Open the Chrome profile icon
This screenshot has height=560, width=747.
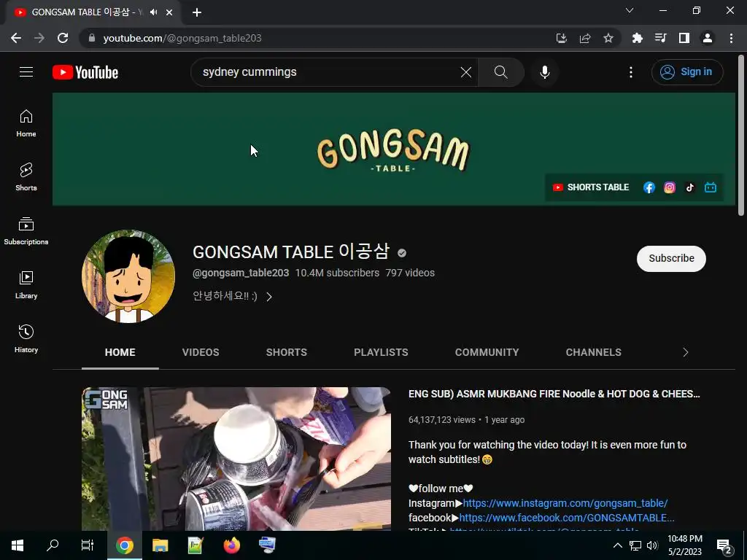point(708,38)
